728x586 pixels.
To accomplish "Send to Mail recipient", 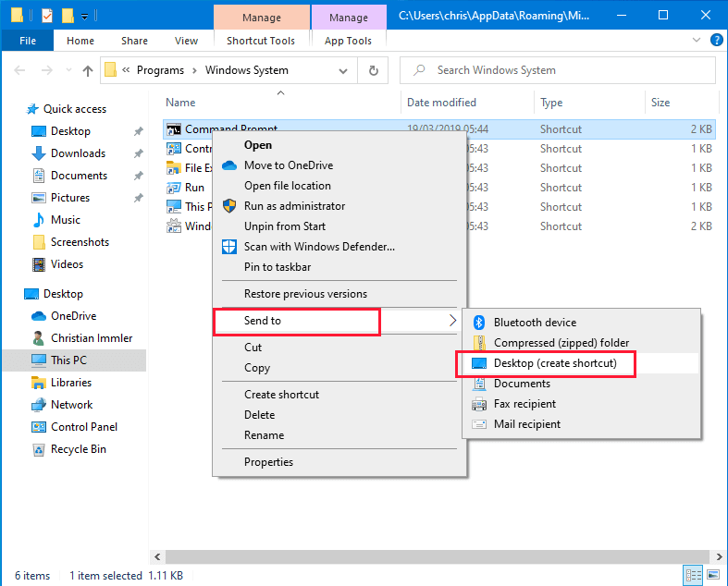I will (581, 424).
